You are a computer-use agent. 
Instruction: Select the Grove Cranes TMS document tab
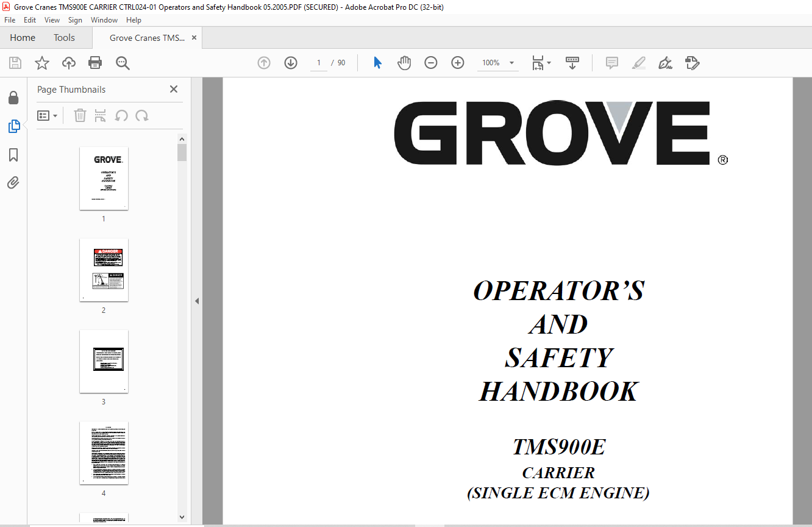click(147, 38)
